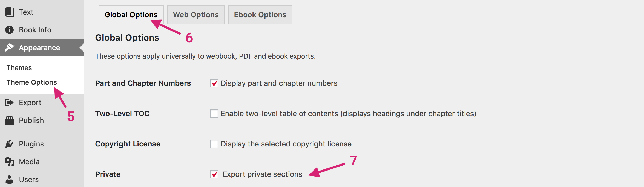644x187 pixels.
Task: Open the Appearance menu label
Action: [x=39, y=48]
